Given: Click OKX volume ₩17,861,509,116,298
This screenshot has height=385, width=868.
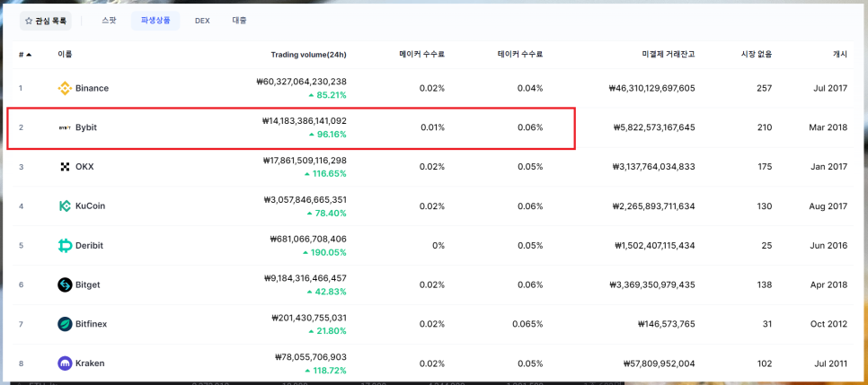Looking at the screenshot, I should coord(305,161).
